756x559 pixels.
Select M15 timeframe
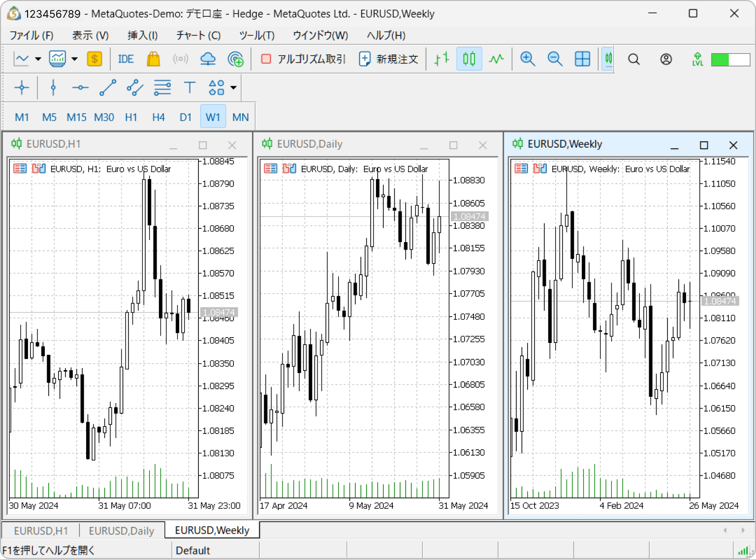coord(76,117)
